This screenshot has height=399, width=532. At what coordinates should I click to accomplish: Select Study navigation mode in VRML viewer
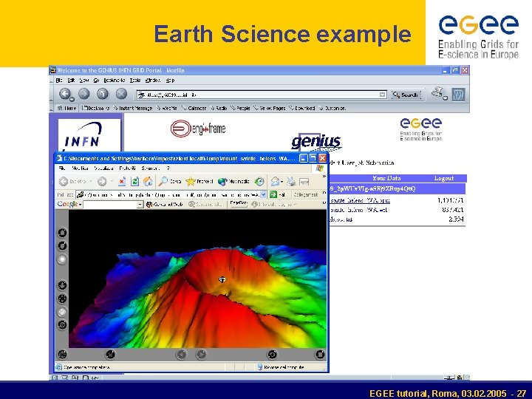pos(62,259)
